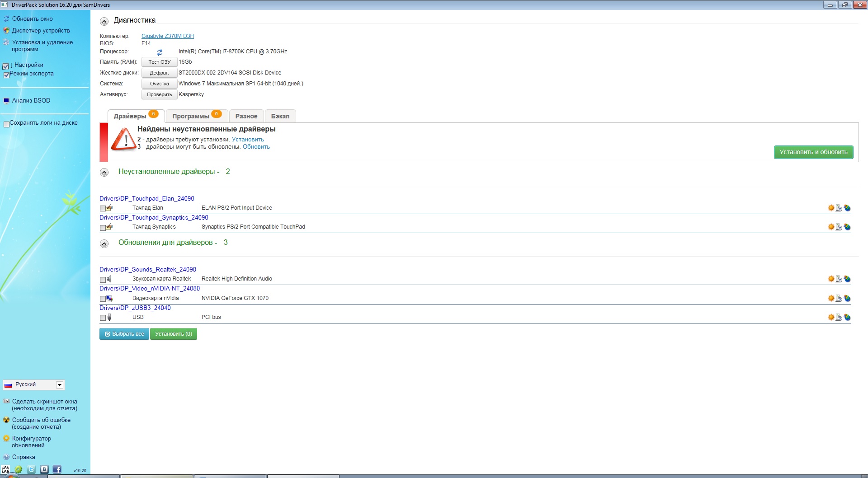Click the sun icon in Видеокарта nVidia row
Screen dimensions: 868x478
[831, 298]
